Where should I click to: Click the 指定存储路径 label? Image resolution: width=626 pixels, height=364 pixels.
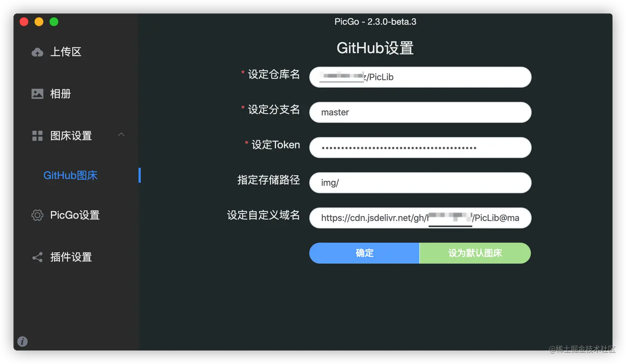[x=268, y=180]
